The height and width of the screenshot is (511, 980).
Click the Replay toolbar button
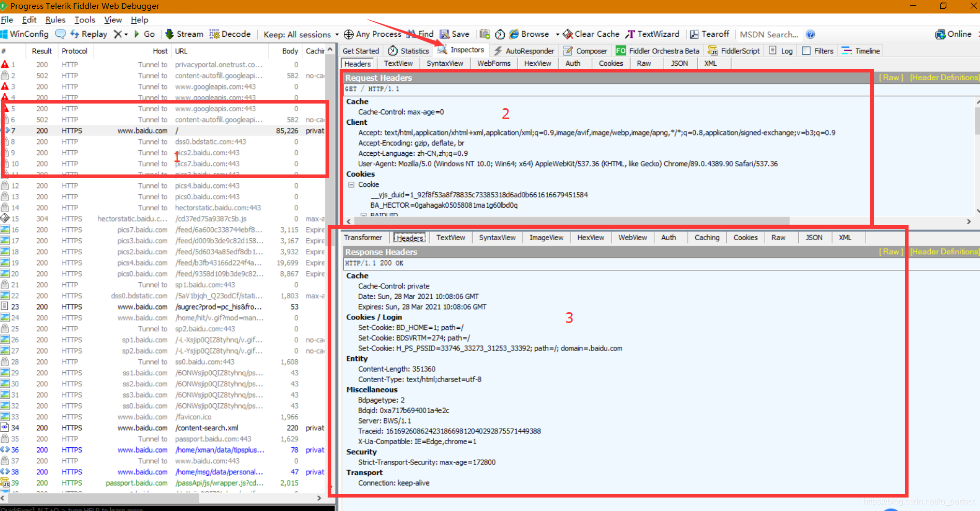[x=89, y=34]
